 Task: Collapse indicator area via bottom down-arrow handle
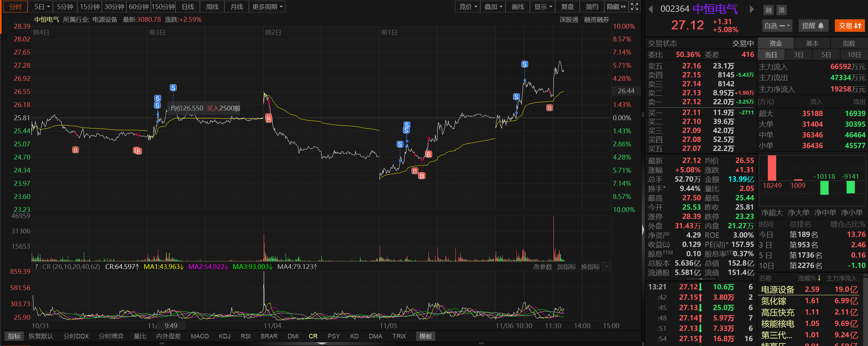click(322, 343)
